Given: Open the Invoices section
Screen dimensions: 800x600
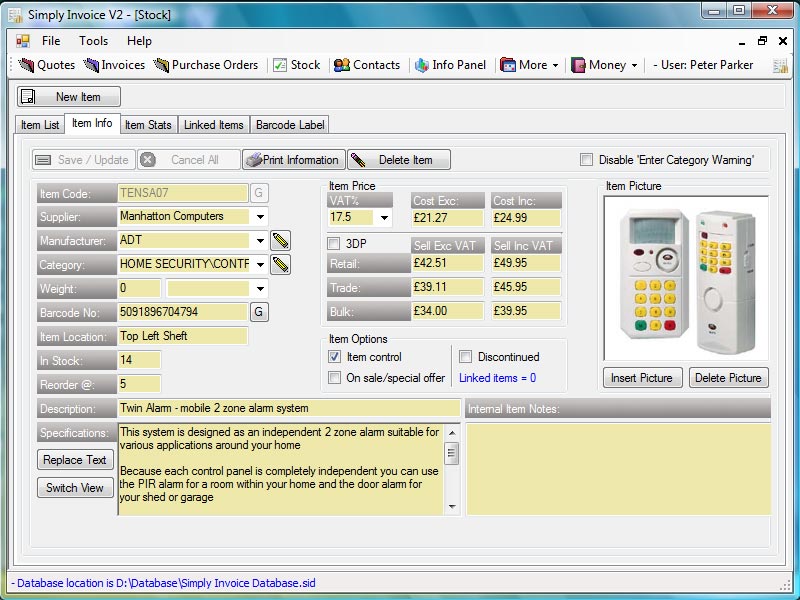Looking at the screenshot, I should 114,65.
